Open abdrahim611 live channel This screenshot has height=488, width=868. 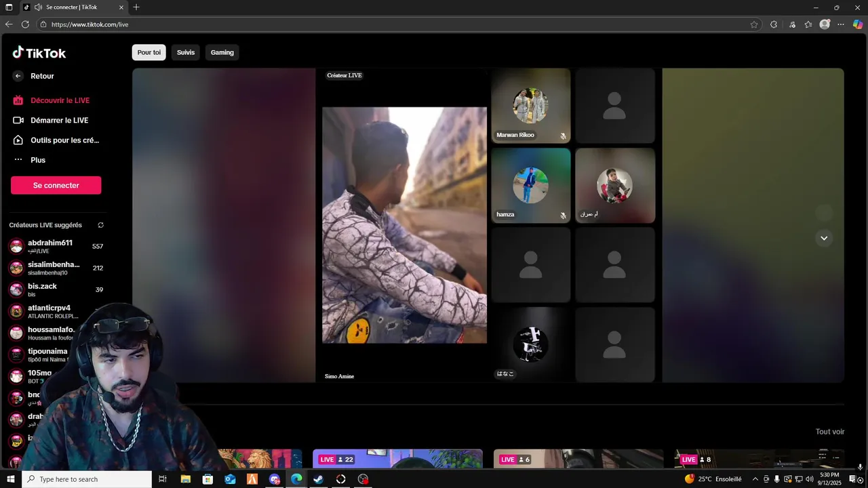56,246
